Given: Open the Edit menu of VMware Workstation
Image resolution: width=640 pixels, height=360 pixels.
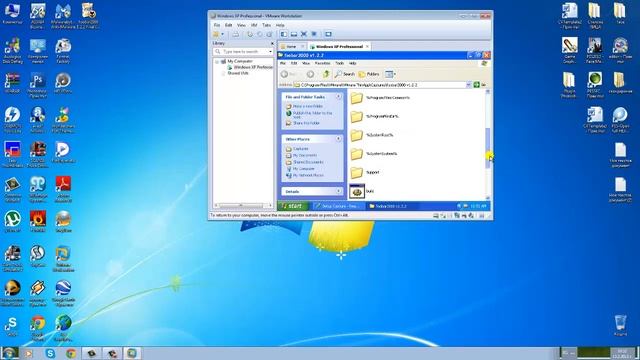Looking at the screenshot, I should tap(229, 25).
